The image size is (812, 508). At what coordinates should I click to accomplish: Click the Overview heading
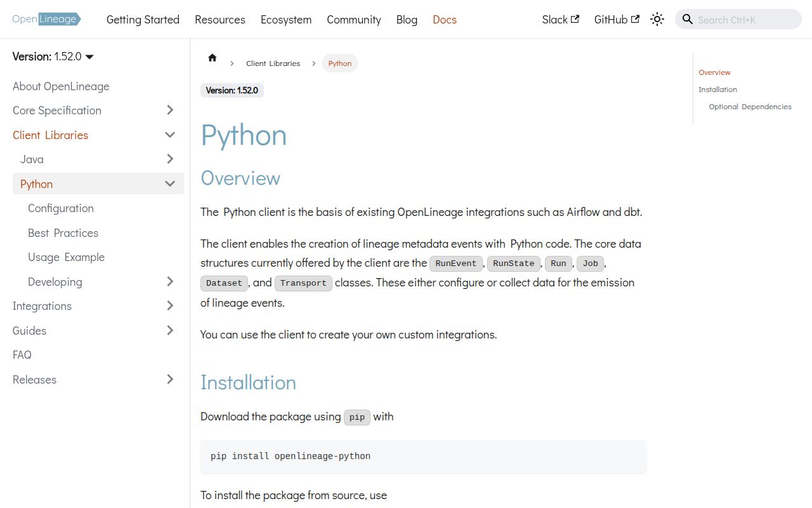point(240,178)
